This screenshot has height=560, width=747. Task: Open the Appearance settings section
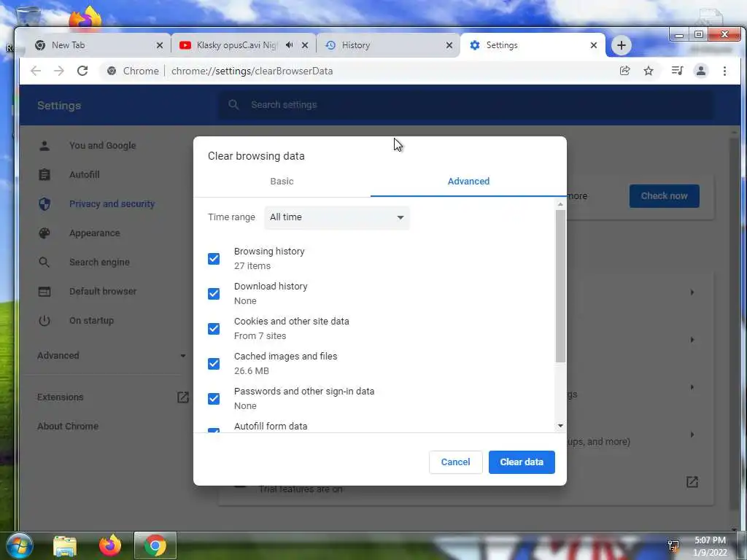[94, 233]
